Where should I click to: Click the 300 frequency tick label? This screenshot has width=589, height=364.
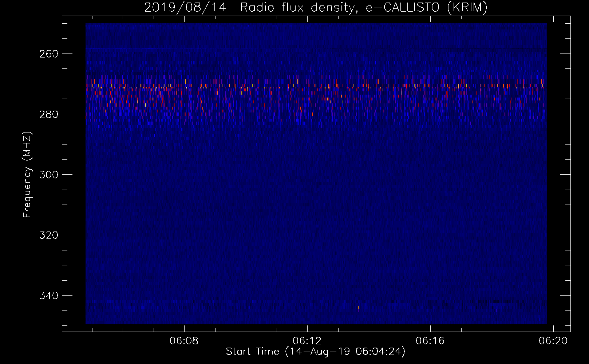[48, 175]
